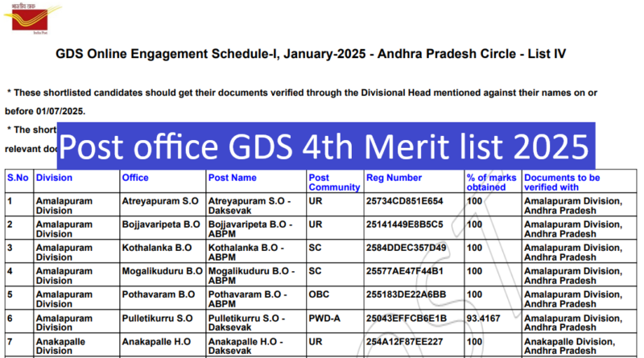Select the S.No column header
The height and width of the screenshot is (358, 644).
click(16, 177)
